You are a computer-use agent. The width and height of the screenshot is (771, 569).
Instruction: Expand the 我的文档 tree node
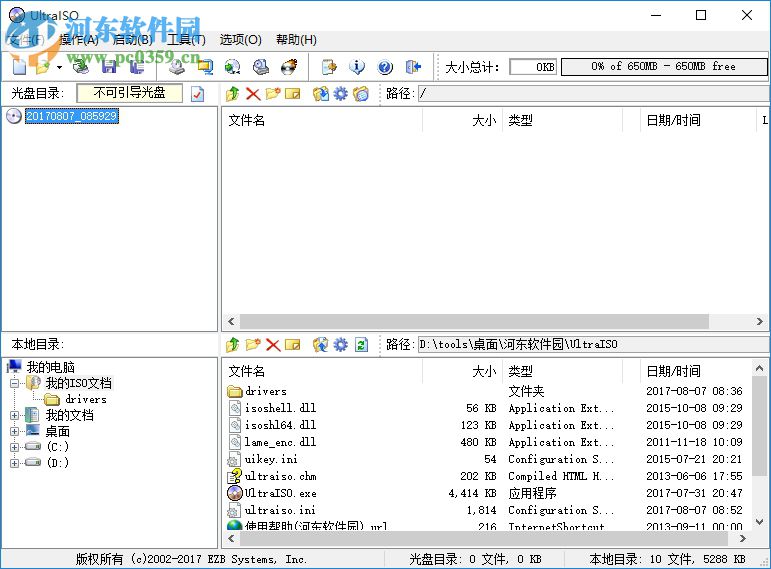[15, 416]
